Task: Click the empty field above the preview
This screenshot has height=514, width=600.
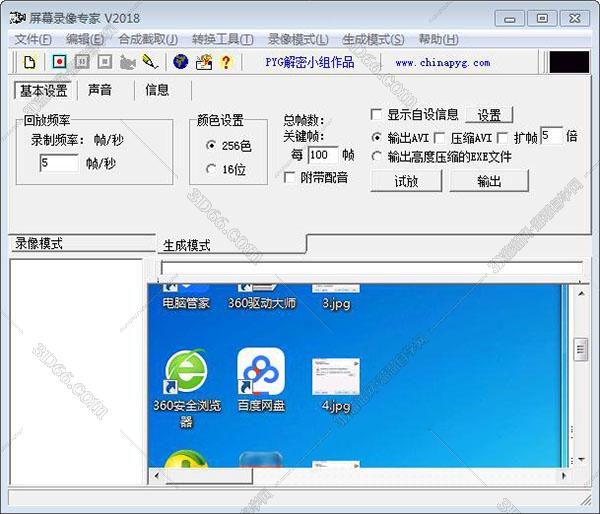Action: tap(372, 267)
